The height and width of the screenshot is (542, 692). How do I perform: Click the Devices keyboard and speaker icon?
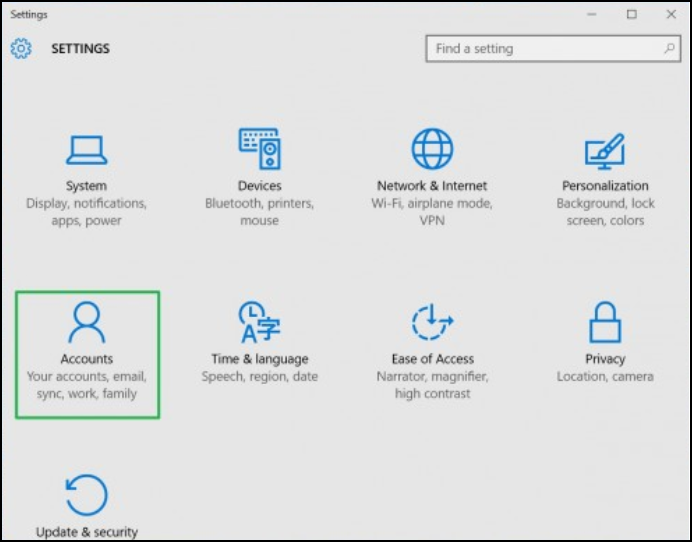pyautogui.click(x=259, y=149)
